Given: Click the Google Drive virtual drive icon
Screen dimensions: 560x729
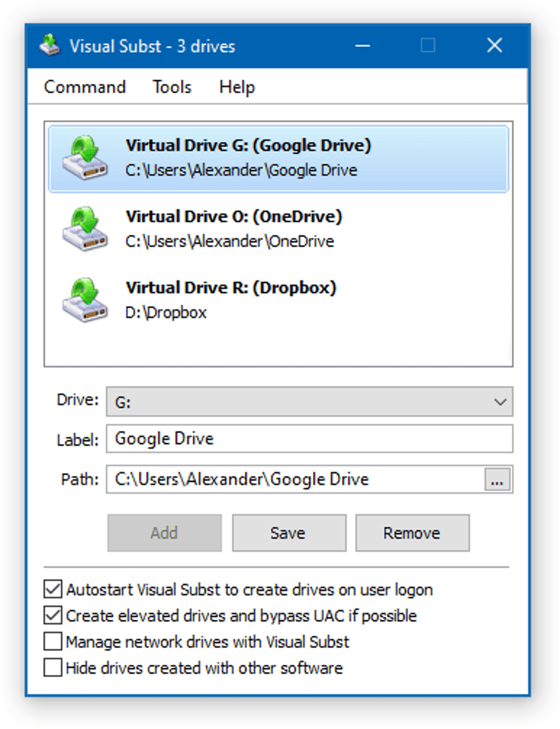Looking at the screenshot, I should [x=85, y=158].
